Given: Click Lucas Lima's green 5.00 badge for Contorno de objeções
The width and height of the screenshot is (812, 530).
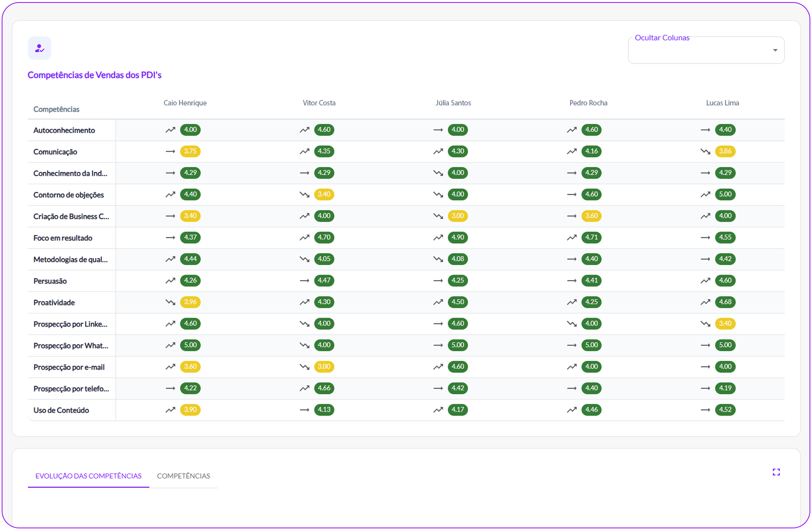Looking at the screenshot, I should coord(725,194).
